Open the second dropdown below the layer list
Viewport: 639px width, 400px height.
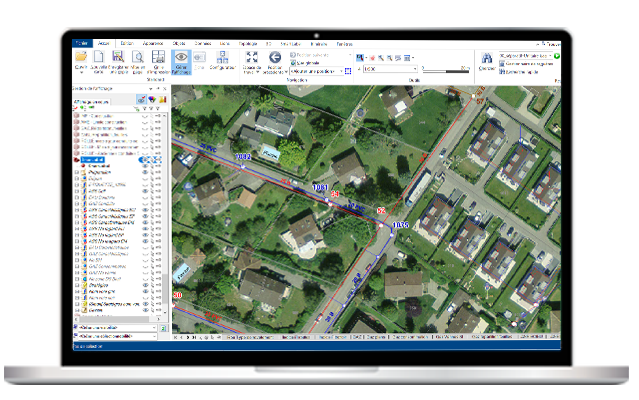117,336
